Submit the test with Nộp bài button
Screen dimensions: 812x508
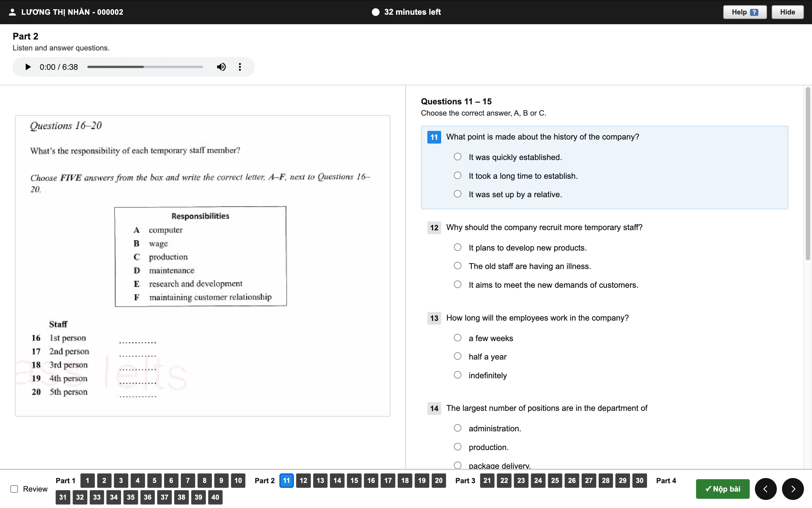[x=722, y=489]
